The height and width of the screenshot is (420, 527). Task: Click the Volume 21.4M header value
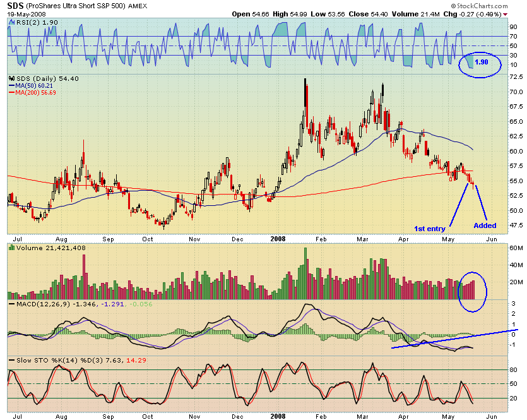coord(415,14)
